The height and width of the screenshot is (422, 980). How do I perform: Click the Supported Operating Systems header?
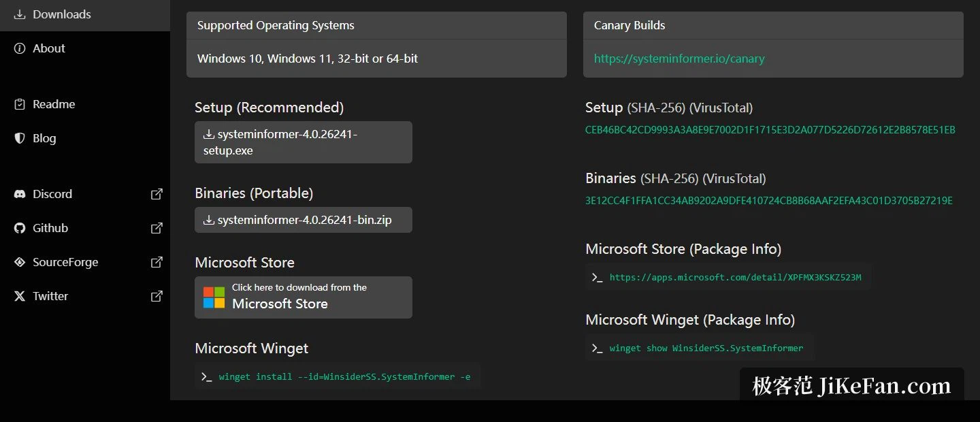pos(376,25)
